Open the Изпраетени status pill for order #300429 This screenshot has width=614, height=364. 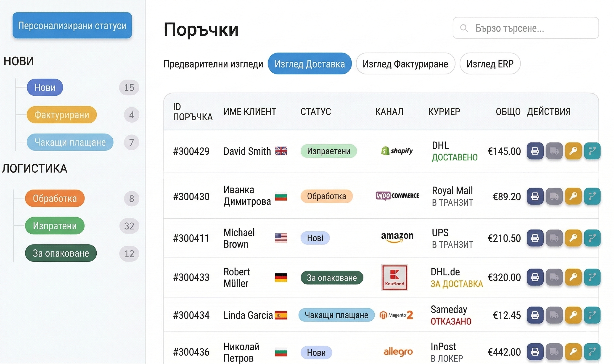(x=328, y=151)
